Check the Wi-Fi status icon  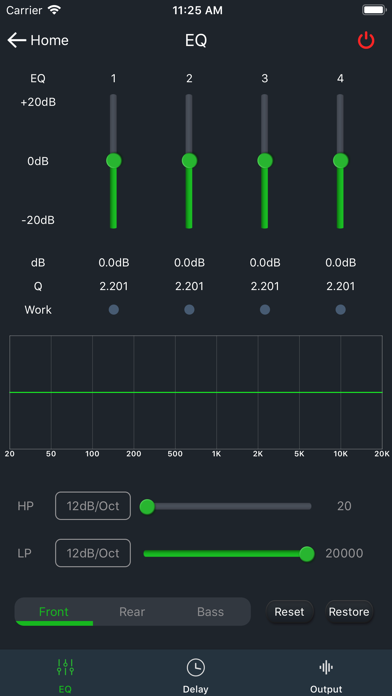[x=55, y=10]
